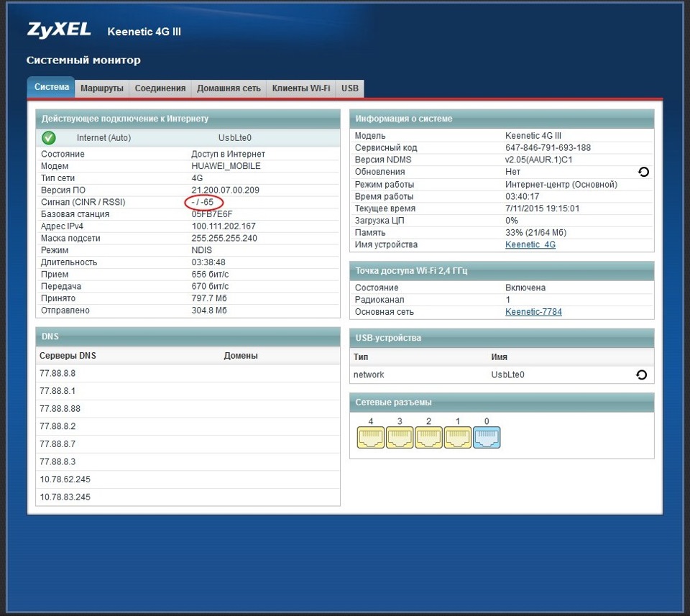Refresh updates check icon next to Обновления
This screenshot has height=616, width=690.
pos(643,172)
